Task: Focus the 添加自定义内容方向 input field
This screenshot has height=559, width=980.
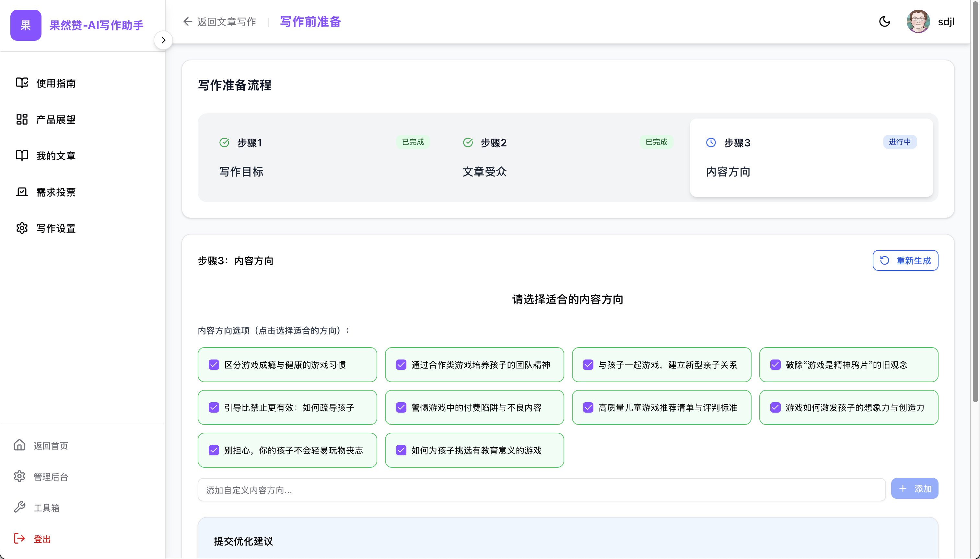Action: (x=541, y=489)
